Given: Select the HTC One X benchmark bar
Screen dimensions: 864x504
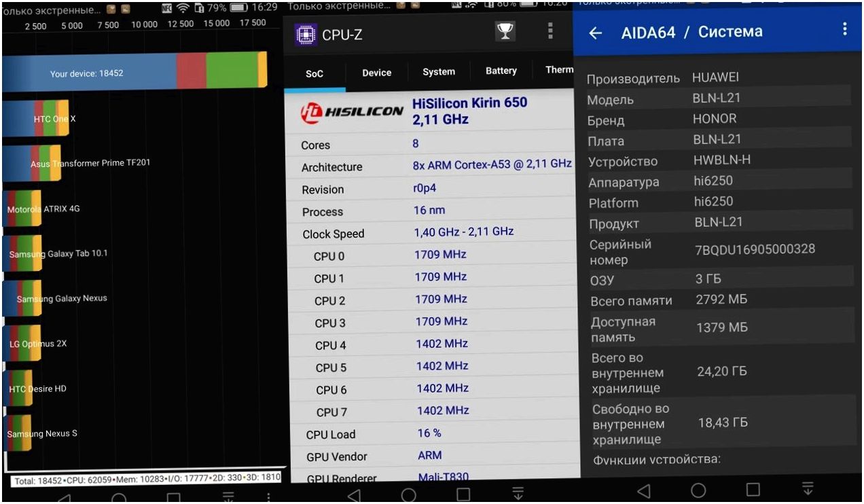Looking at the screenshot, I should tap(36, 119).
